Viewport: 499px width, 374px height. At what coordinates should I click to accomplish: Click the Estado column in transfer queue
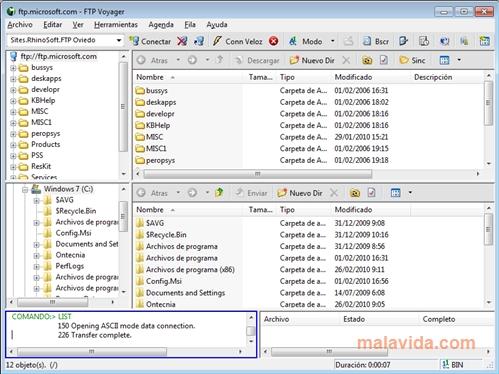(354, 319)
